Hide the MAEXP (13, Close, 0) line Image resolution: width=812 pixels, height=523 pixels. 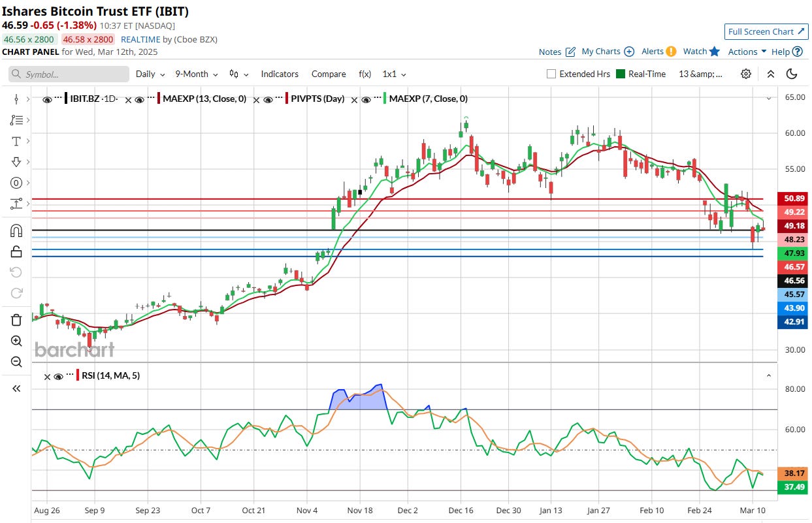tap(140, 100)
